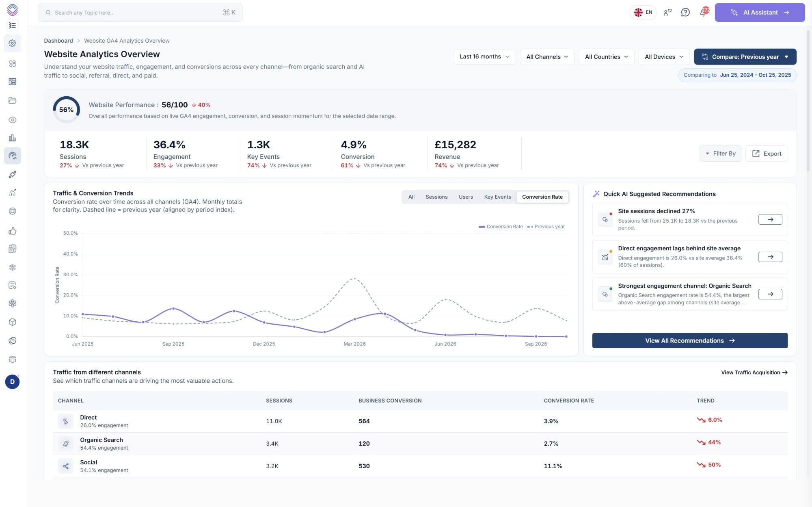Open the user avatar D
The height and width of the screenshot is (507, 812).
click(x=13, y=382)
